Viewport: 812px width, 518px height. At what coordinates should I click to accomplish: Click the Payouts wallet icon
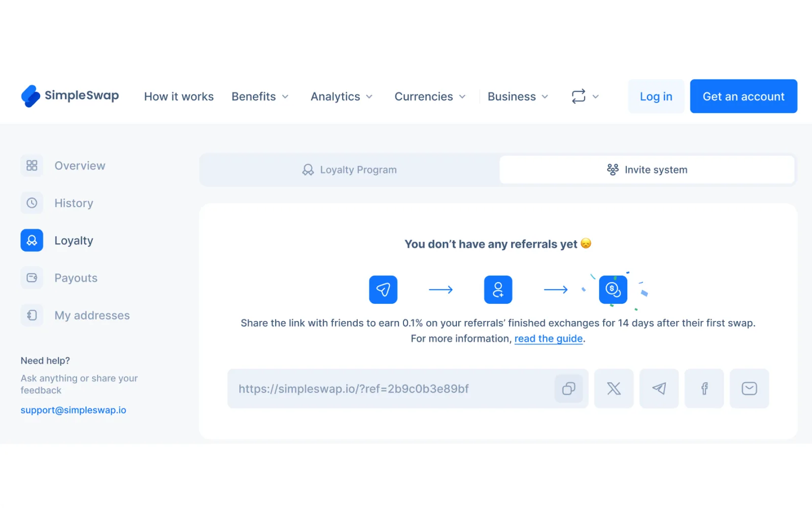click(32, 278)
